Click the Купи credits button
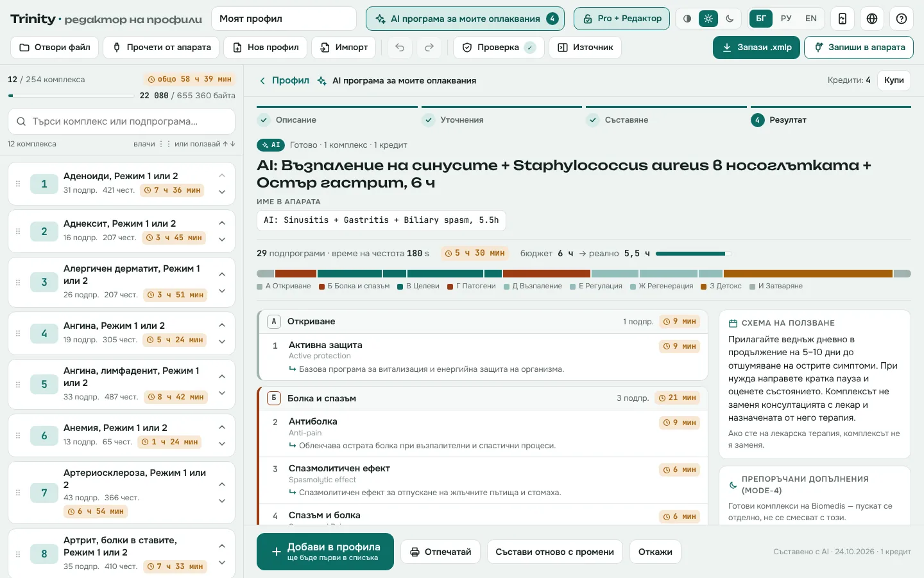The image size is (924, 578). pos(894,80)
